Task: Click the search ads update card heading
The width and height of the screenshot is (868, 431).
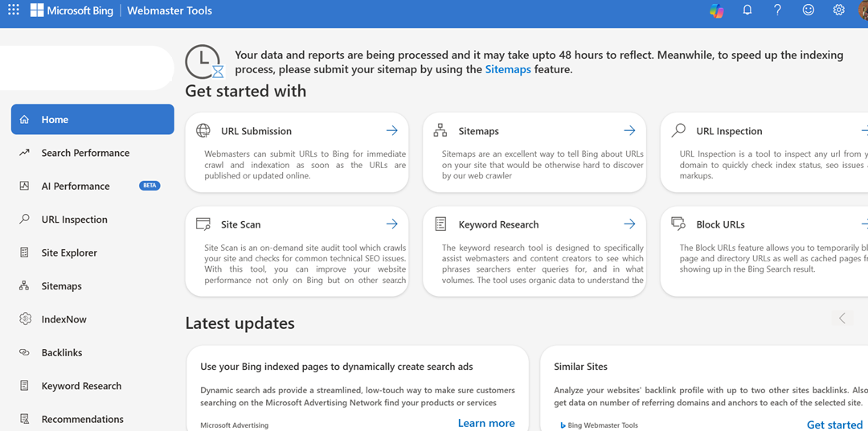Action: click(x=337, y=367)
